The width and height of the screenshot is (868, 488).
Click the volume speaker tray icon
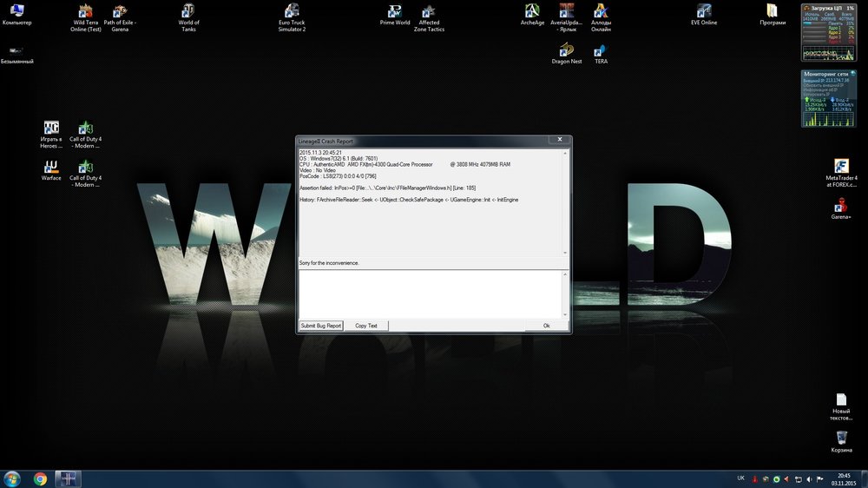(809, 478)
